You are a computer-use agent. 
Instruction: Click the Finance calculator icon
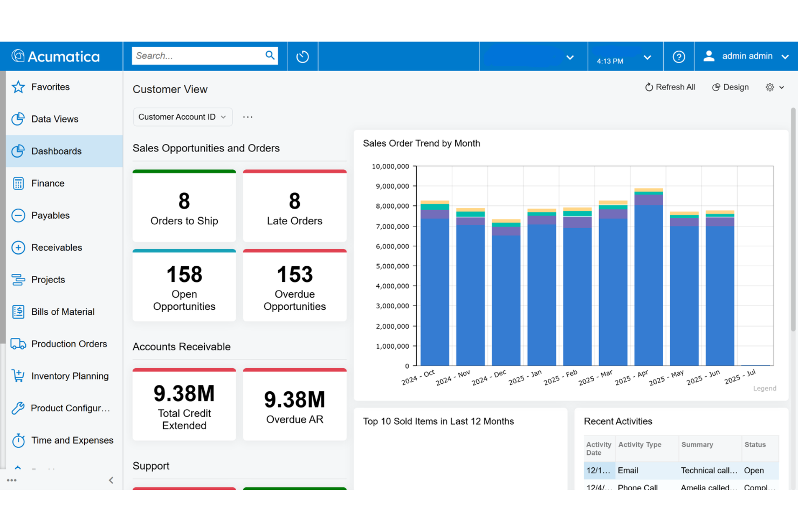coord(18,183)
